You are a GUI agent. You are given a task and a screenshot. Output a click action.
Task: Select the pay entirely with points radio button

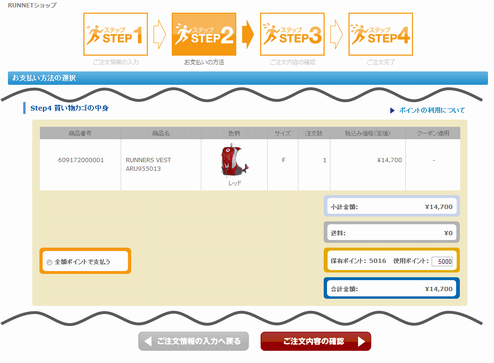click(x=49, y=262)
